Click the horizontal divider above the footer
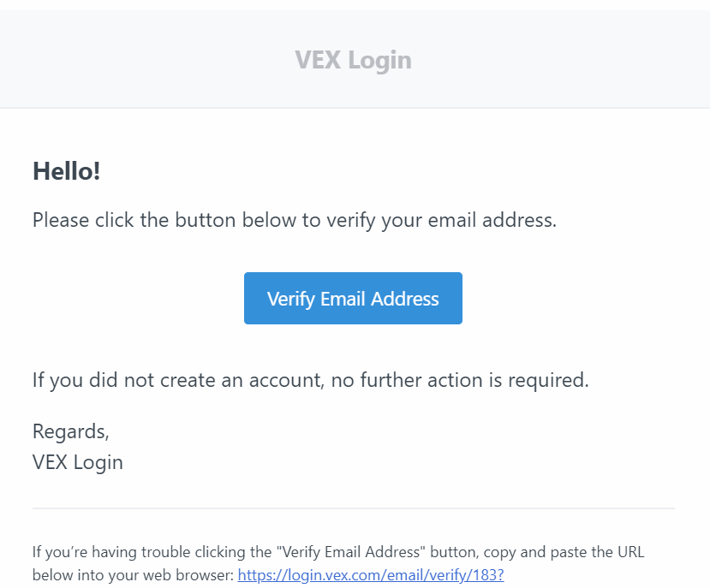 pyautogui.click(x=353, y=508)
